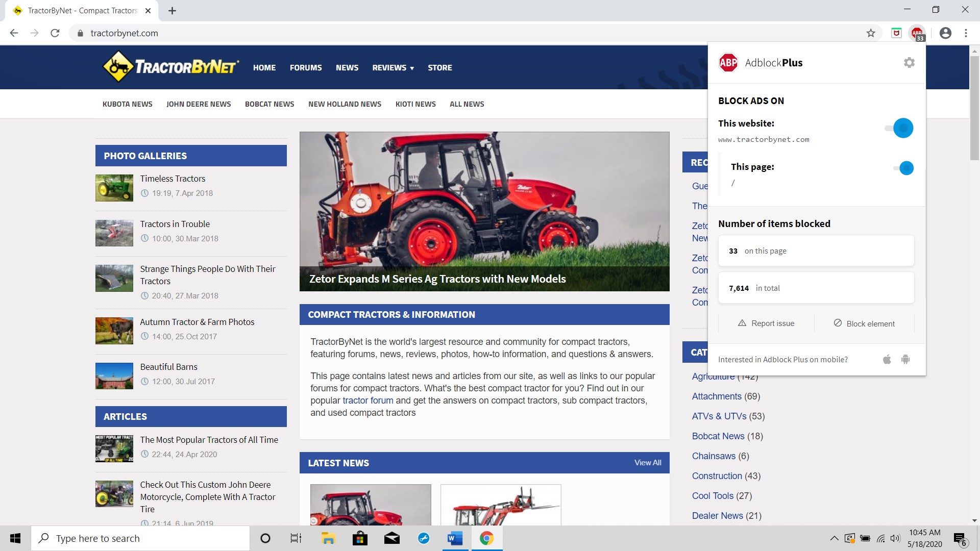Screen dimensions: 980x551
Task: Click Report issue in Adblock Plus
Action: point(766,323)
